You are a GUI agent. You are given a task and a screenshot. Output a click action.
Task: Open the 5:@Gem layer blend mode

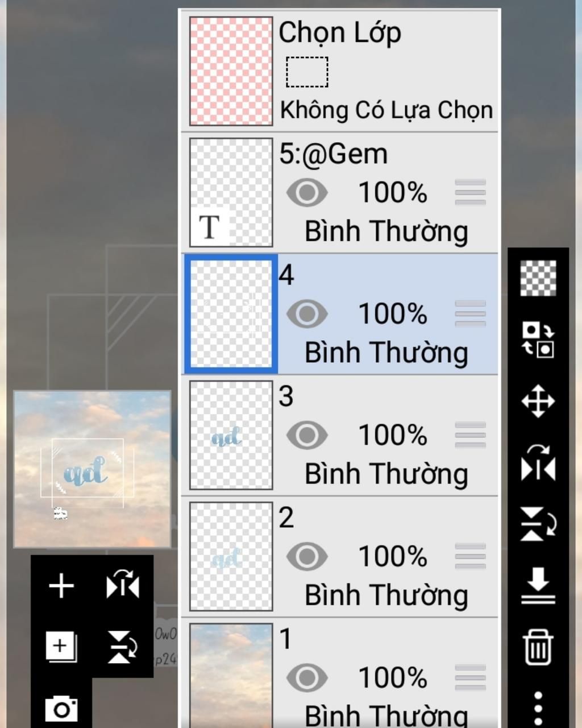point(386,231)
